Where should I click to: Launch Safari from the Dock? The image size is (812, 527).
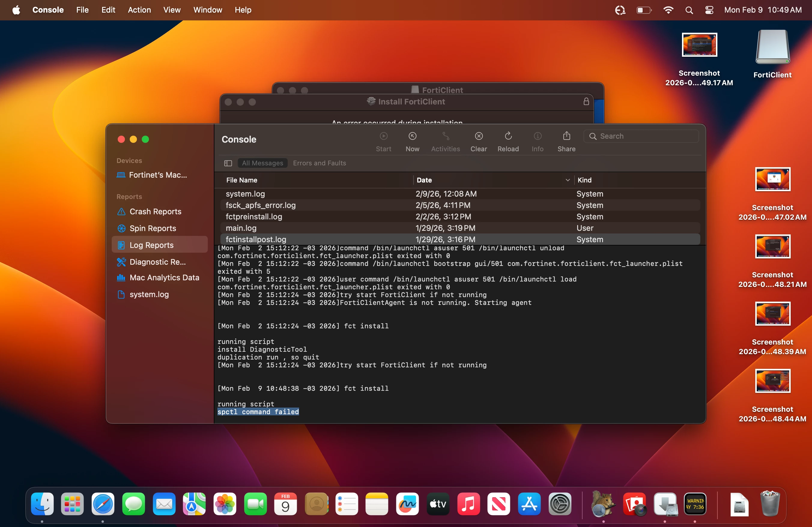[103, 504]
